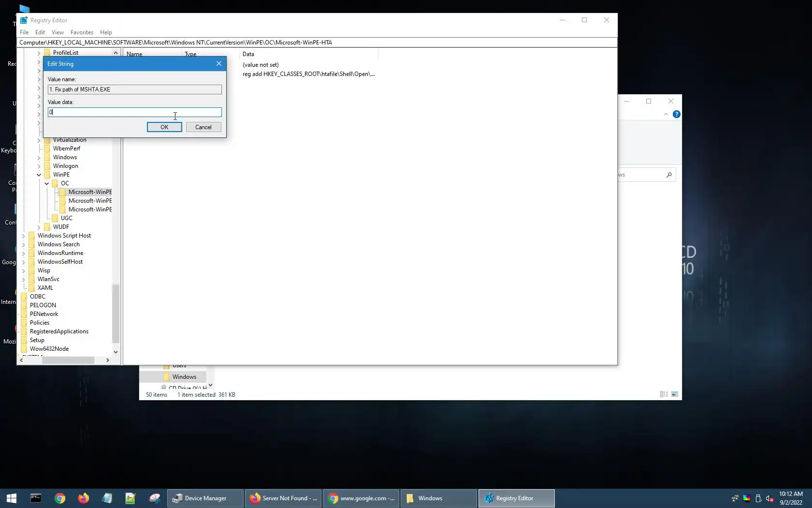This screenshot has width=812, height=508.
Task: Open the File menu
Action: coord(24,32)
